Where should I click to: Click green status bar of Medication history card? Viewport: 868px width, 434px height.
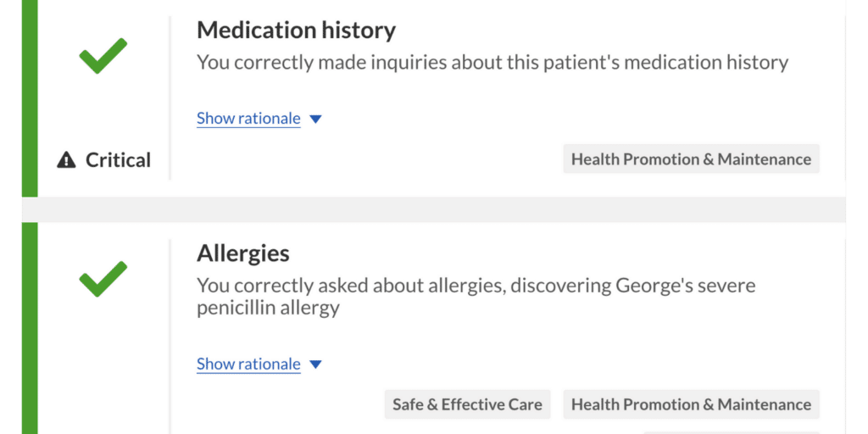click(30, 98)
